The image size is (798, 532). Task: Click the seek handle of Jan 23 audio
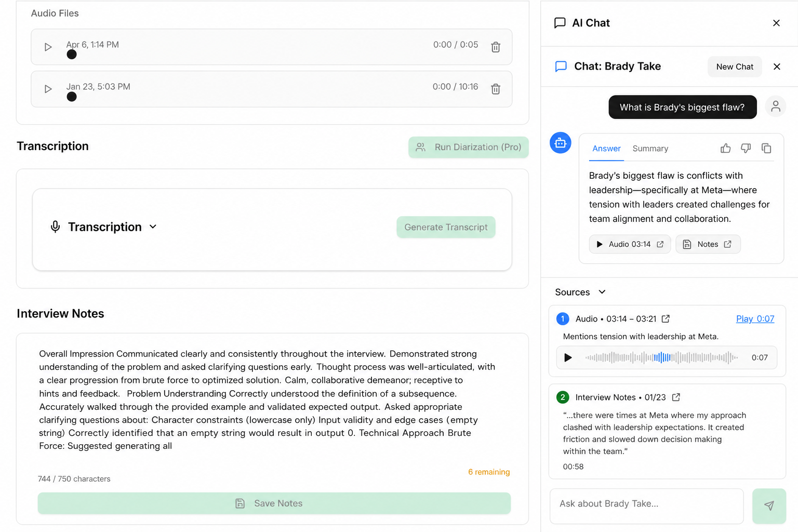coord(72,97)
